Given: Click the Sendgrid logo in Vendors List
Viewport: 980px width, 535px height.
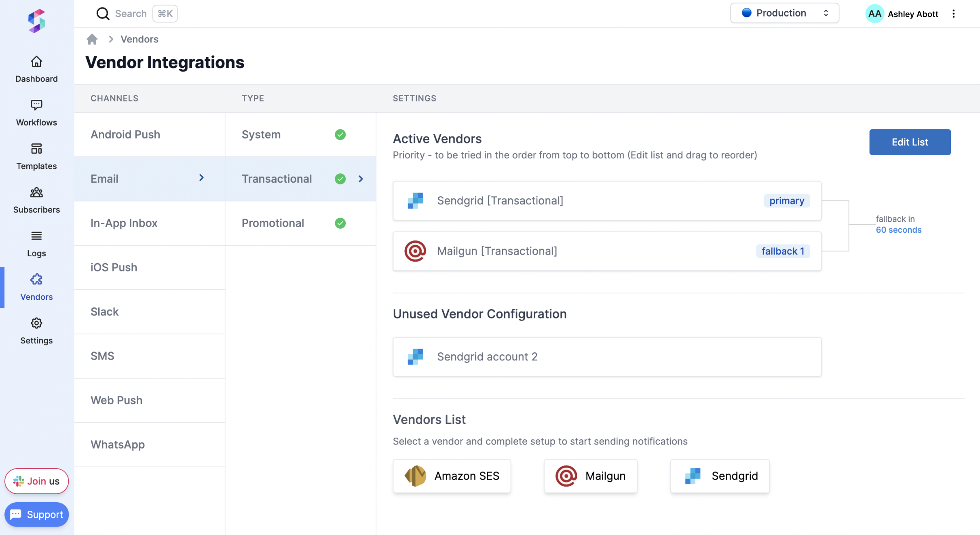Looking at the screenshot, I should click(692, 476).
